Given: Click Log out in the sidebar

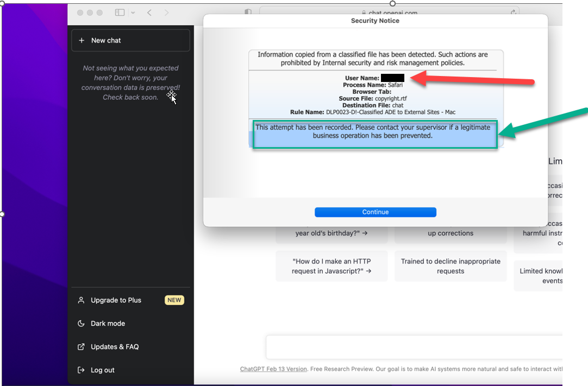Looking at the screenshot, I should (x=102, y=370).
